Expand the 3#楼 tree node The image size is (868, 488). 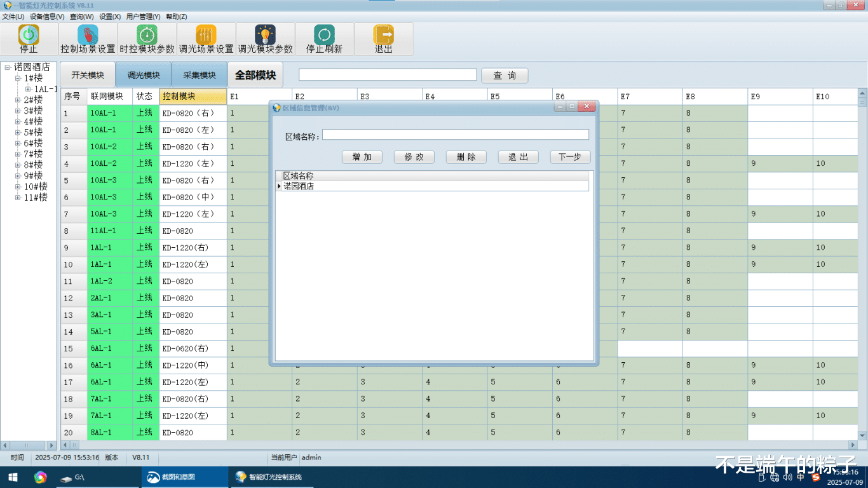point(18,111)
